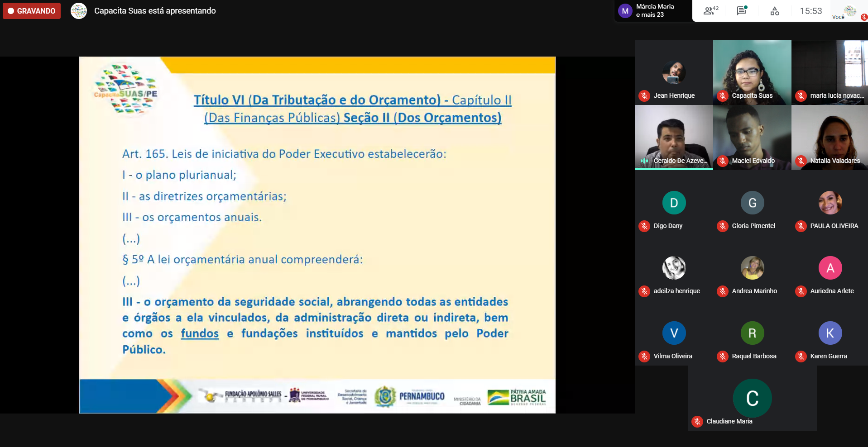Click the red GRAVANDO recording indicator
The image size is (868, 447).
(32, 11)
